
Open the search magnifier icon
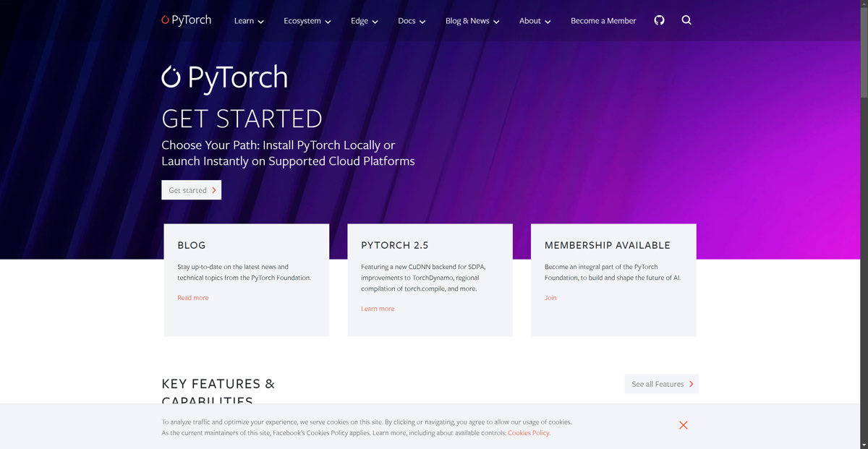point(686,20)
